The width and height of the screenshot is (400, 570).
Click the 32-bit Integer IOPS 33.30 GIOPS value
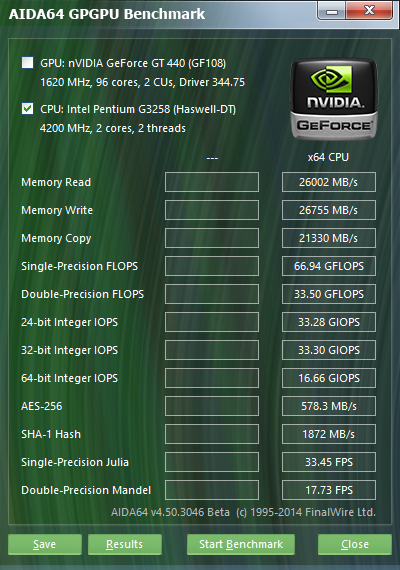tap(329, 350)
